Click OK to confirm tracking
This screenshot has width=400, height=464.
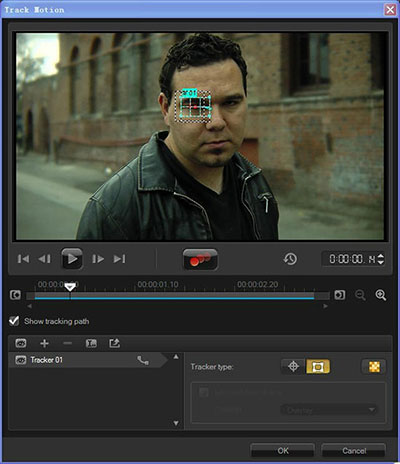tap(282, 451)
